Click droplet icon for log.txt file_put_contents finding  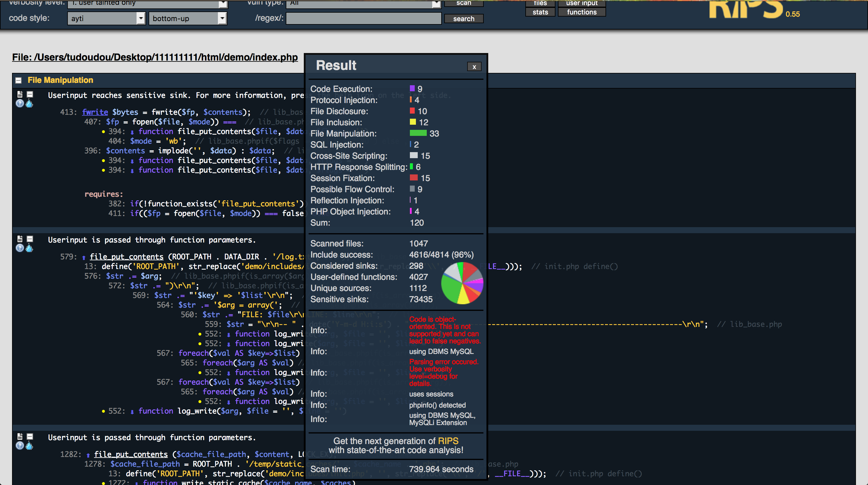30,248
